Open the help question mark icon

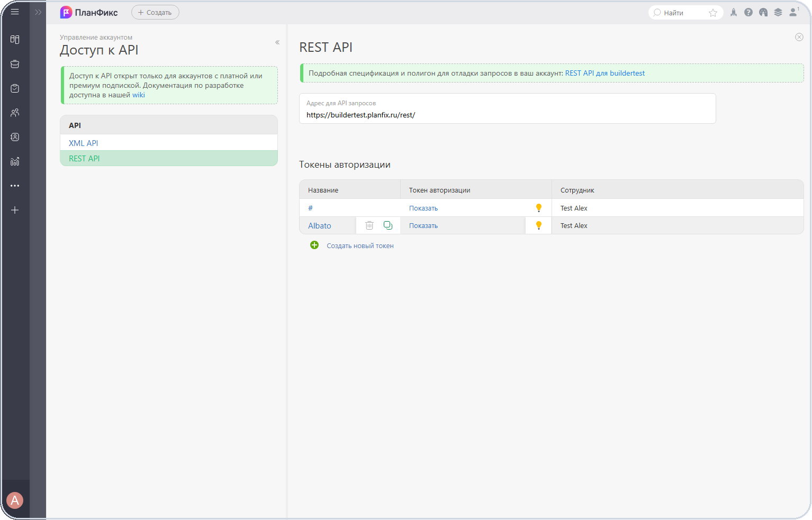(748, 12)
